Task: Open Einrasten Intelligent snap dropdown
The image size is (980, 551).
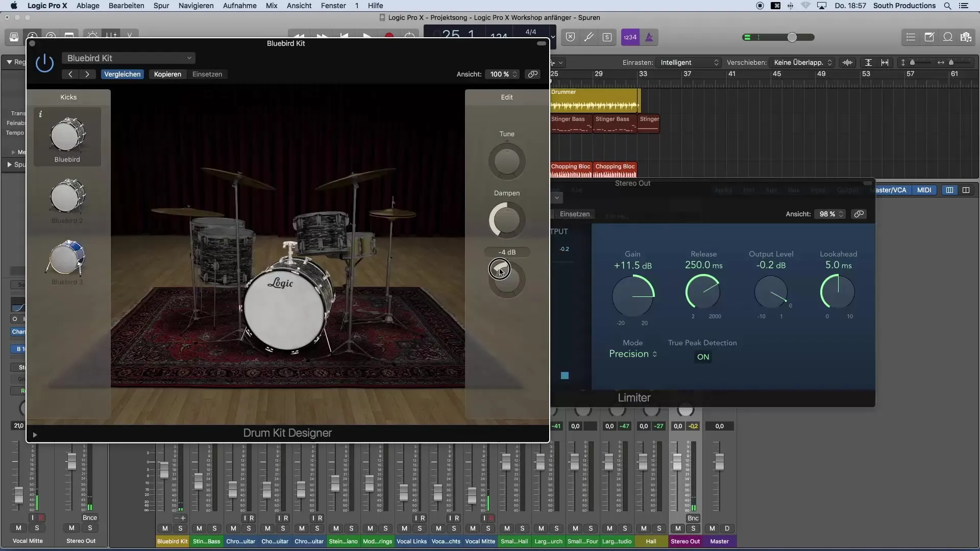Action: click(x=688, y=62)
